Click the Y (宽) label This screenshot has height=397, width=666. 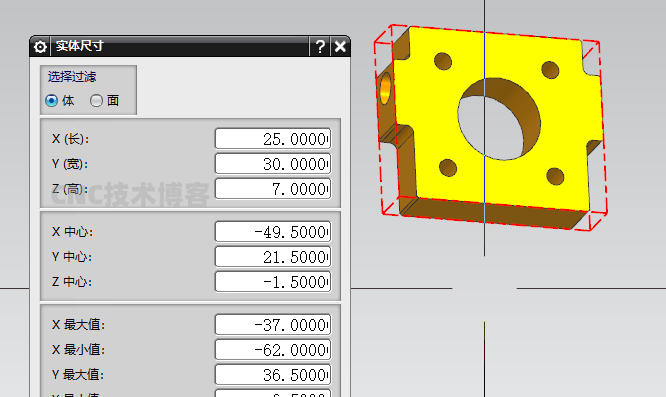[x=70, y=164]
